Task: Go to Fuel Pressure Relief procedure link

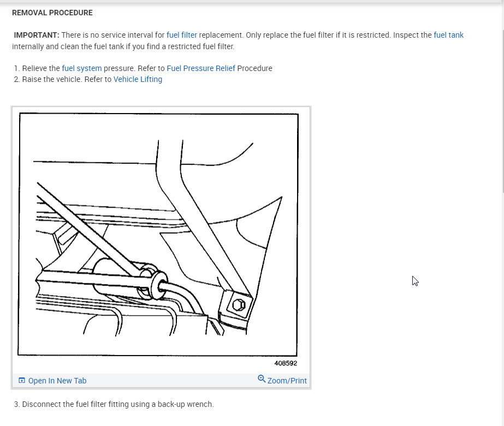Action: pyautogui.click(x=201, y=68)
